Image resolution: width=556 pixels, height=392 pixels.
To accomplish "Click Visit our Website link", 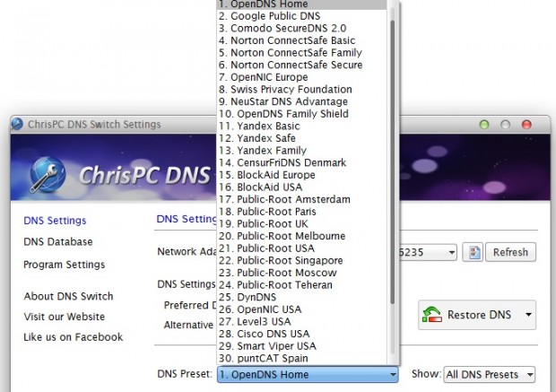I will (65, 317).
